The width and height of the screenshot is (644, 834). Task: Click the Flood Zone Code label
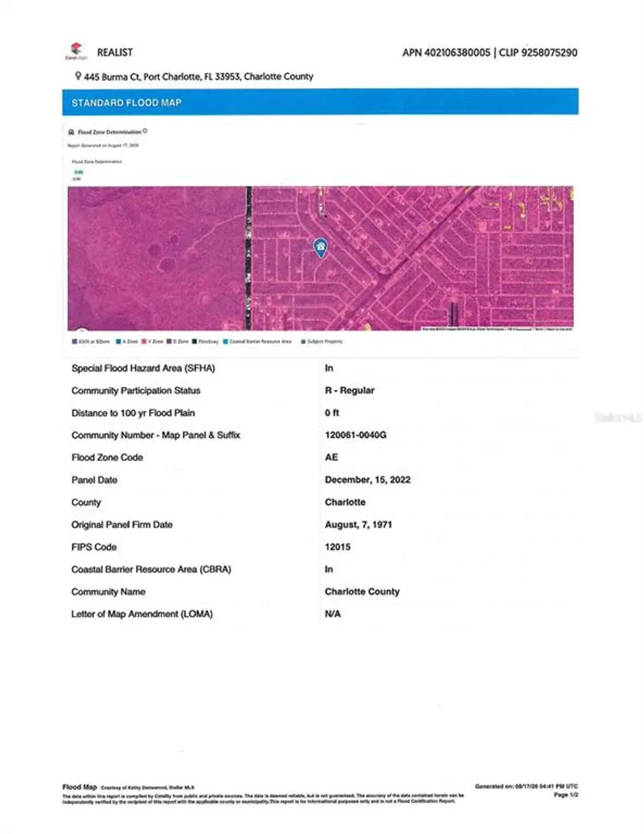pos(107,457)
